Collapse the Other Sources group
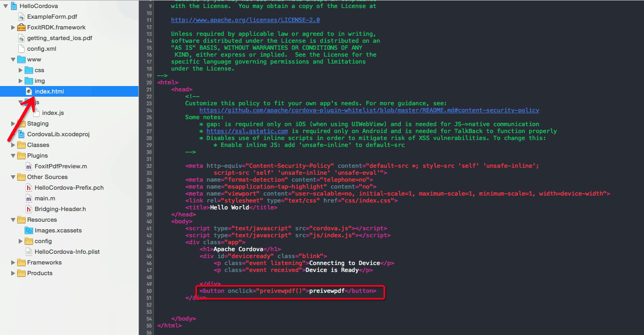Viewport: 644px width, 335px height. (13, 177)
